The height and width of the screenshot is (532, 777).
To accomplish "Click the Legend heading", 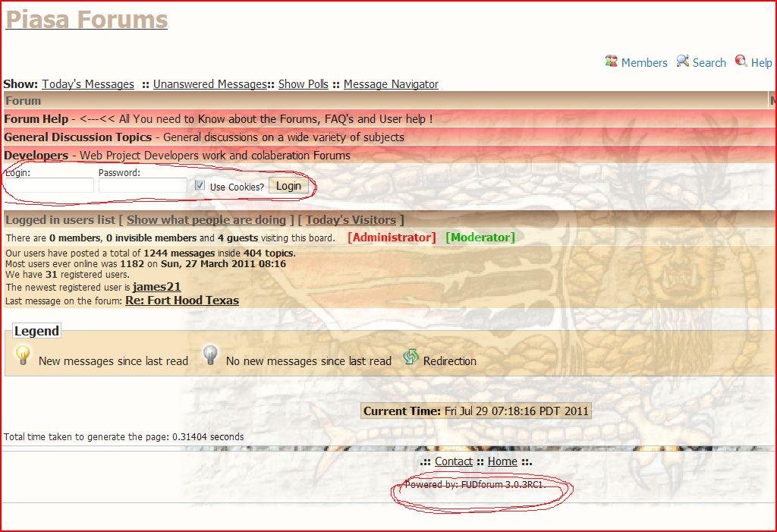I will 36,331.
